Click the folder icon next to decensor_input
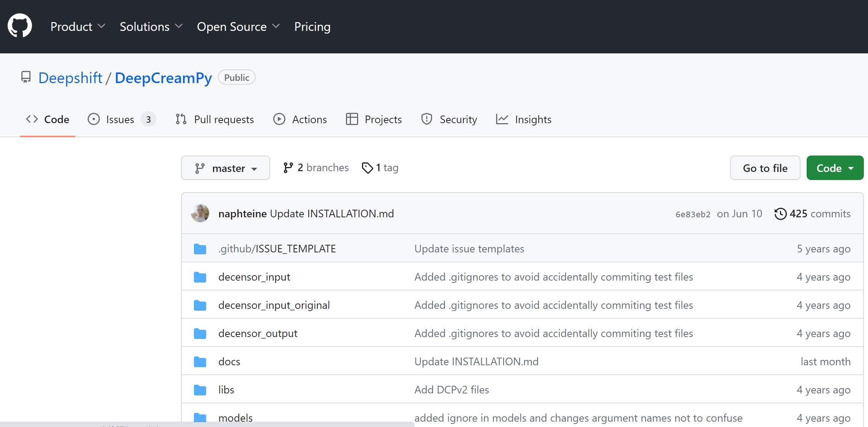 [x=200, y=277]
